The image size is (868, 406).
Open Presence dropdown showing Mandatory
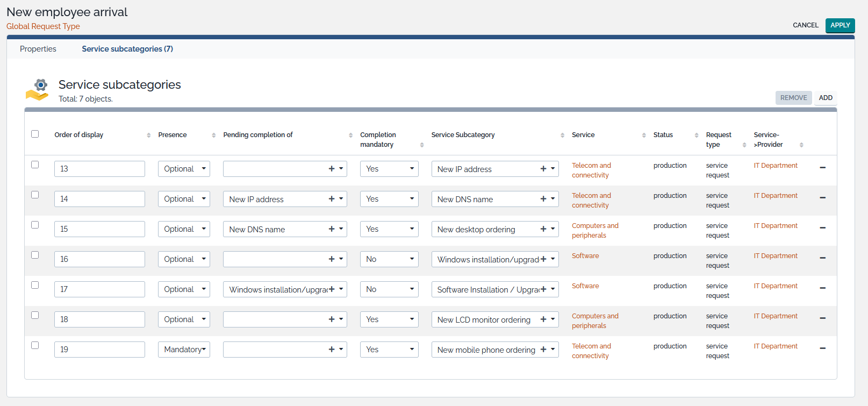click(x=184, y=350)
